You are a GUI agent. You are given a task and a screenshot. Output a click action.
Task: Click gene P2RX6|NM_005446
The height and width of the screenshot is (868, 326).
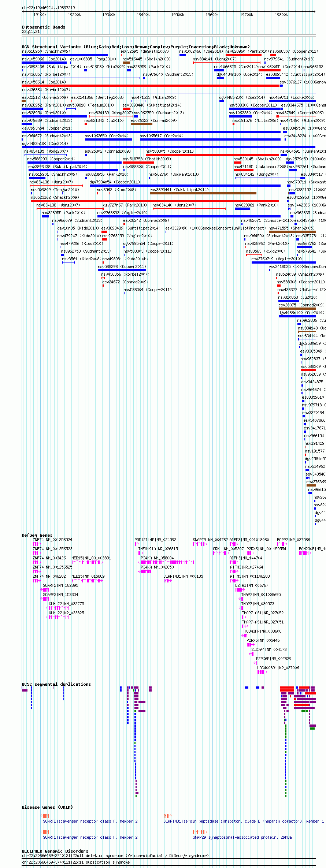(x=251, y=645)
